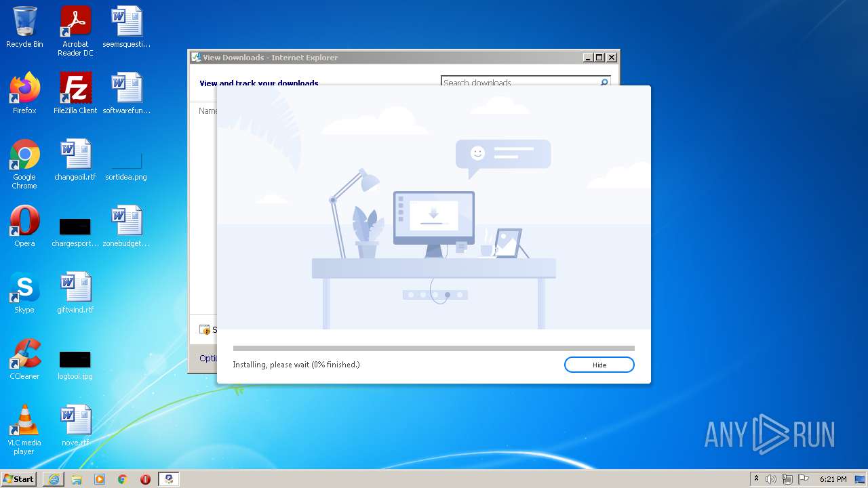This screenshot has height=488, width=868.
Task: Open nove.rtf file
Action: coord(75,426)
